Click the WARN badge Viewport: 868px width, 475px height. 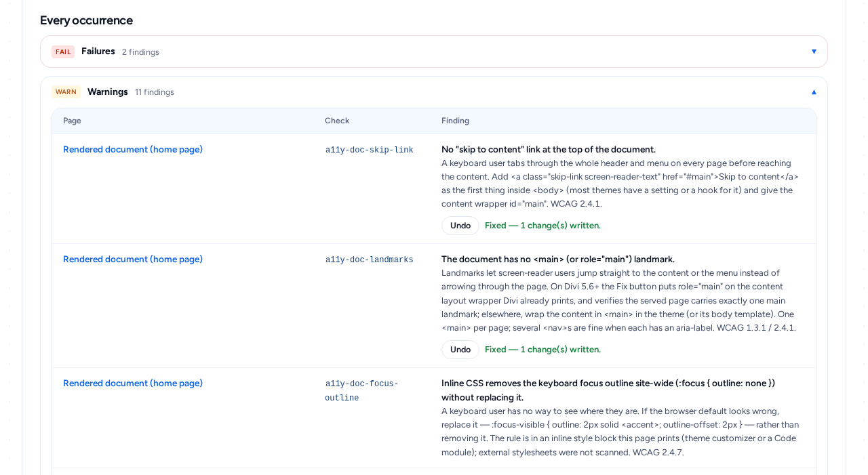[x=66, y=92]
